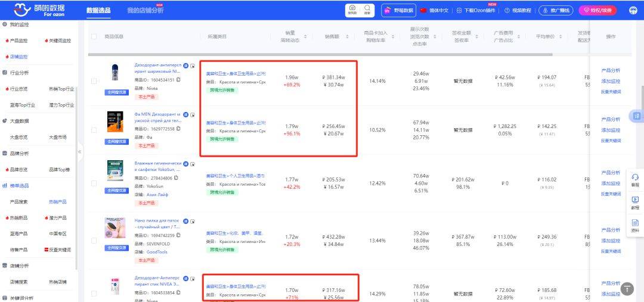644x302 pixels.
Task: Sort by 展示次数 浏览次数 column arrows
Action: tap(435, 36)
